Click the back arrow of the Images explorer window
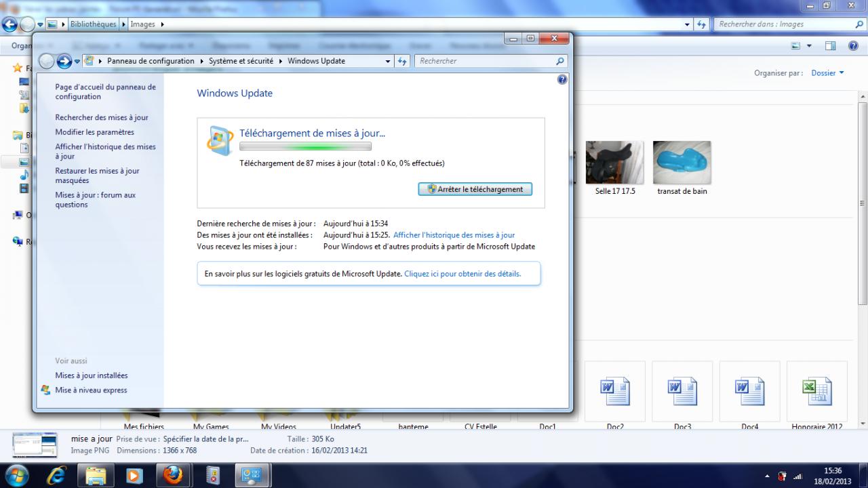868x488 pixels. (x=9, y=24)
